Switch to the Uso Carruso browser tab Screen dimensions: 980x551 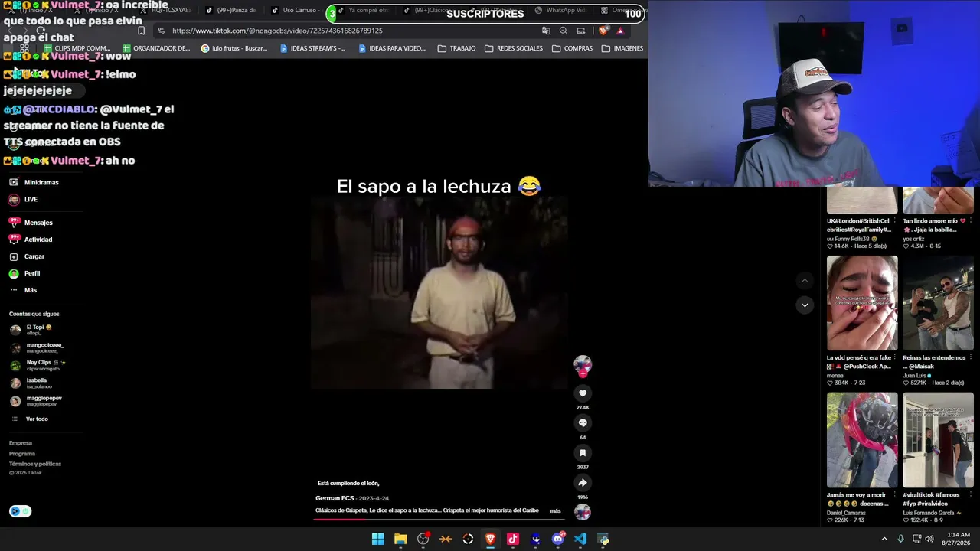click(x=294, y=11)
